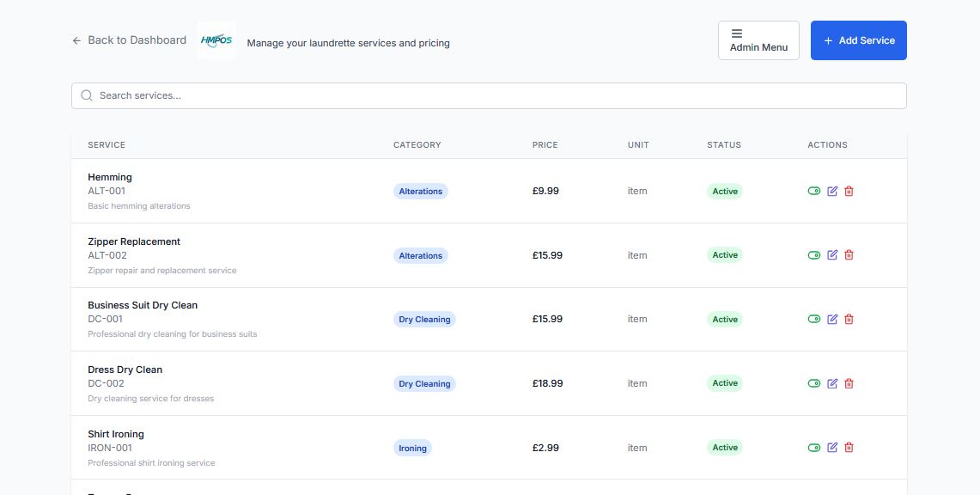980x495 pixels.
Task: Toggle Business Suit Dry Clean status
Action: coord(813,320)
